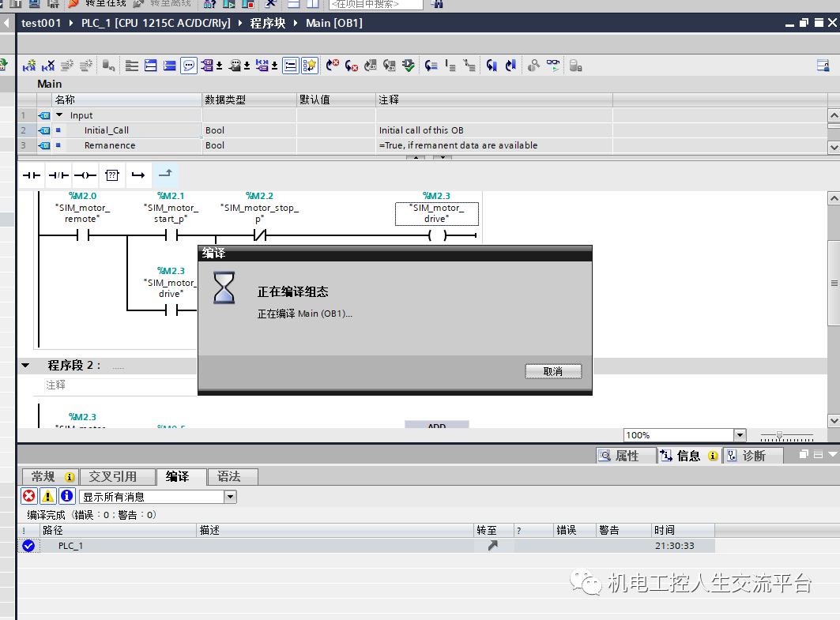
Task: Click the open branch icon
Action: coord(138,175)
